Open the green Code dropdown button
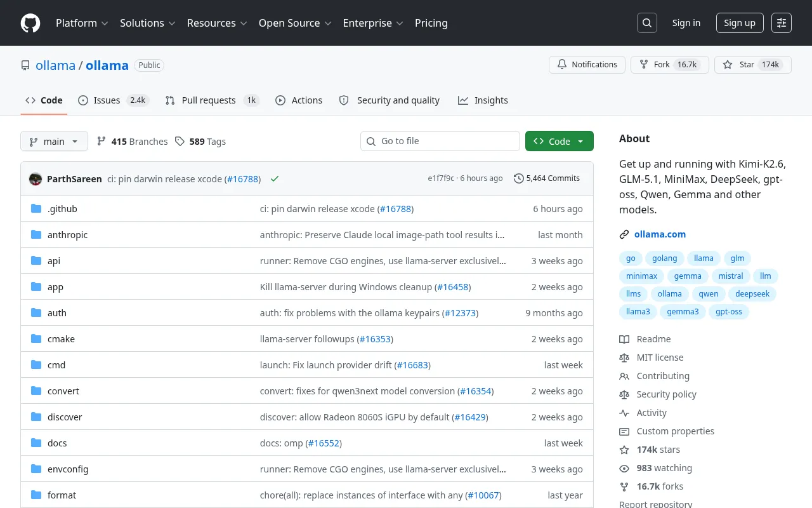 pos(560,141)
